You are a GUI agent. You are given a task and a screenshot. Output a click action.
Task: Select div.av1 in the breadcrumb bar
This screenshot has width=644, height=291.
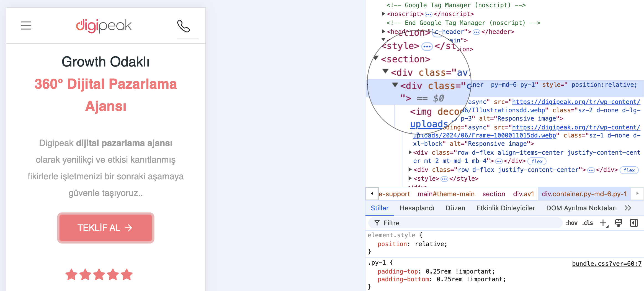(523, 194)
